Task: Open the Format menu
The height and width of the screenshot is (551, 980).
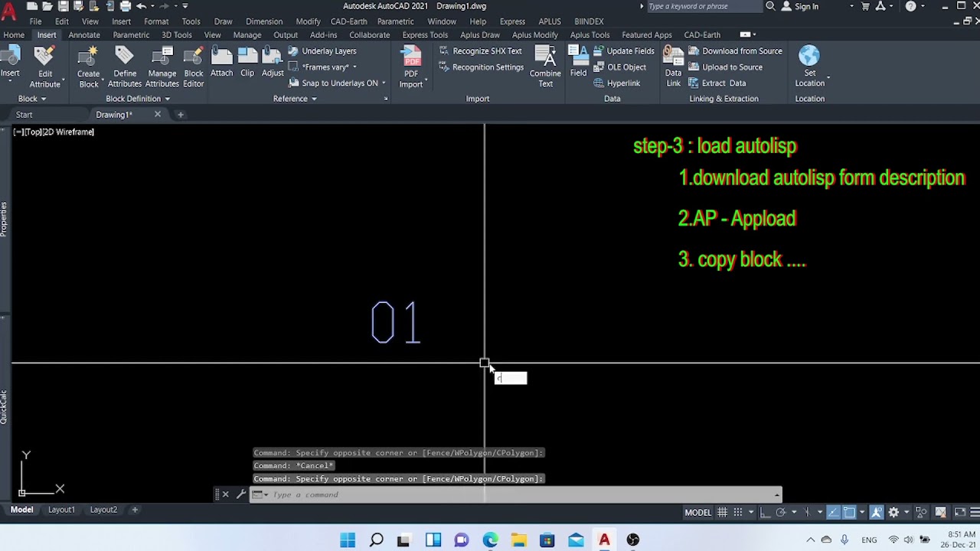Action: click(156, 21)
